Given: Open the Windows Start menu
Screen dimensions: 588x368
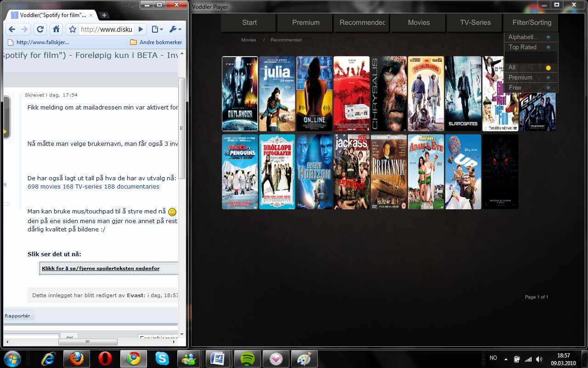Looking at the screenshot, I should pos(11,358).
